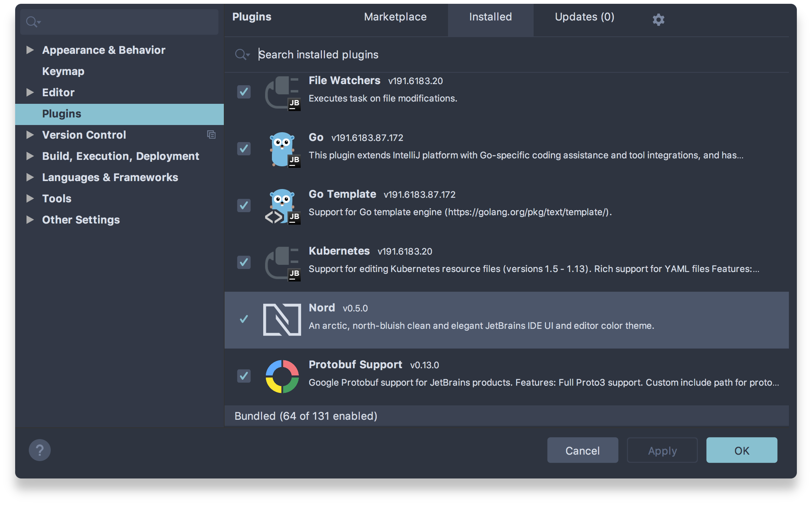Click the Go gopher plugin icon
812x505 pixels.
pos(282,149)
